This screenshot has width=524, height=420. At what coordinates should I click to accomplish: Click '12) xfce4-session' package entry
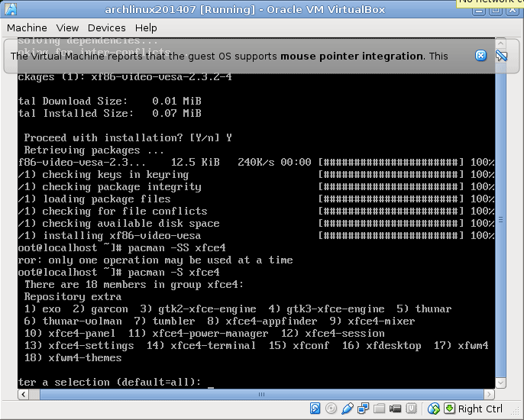click(x=332, y=334)
